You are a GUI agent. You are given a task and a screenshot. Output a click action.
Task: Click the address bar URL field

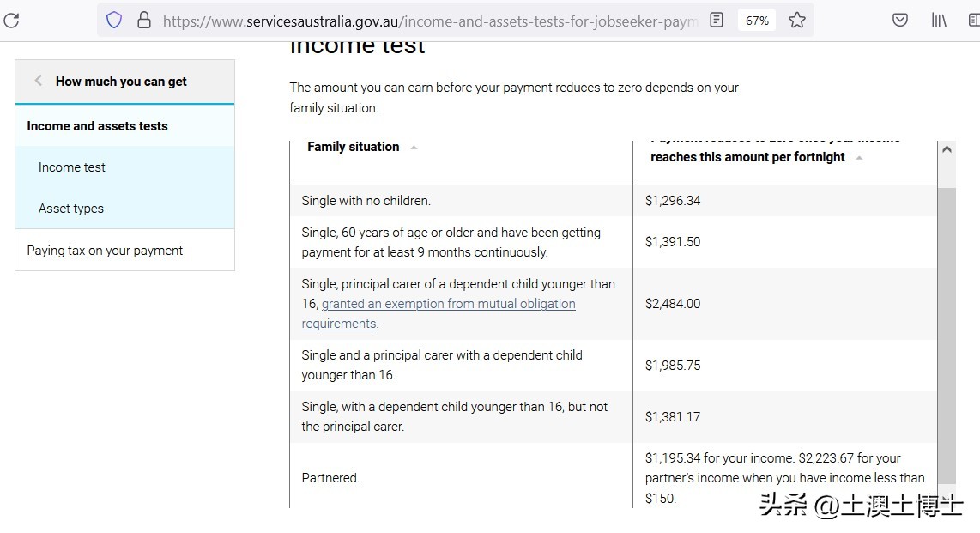click(x=429, y=21)
